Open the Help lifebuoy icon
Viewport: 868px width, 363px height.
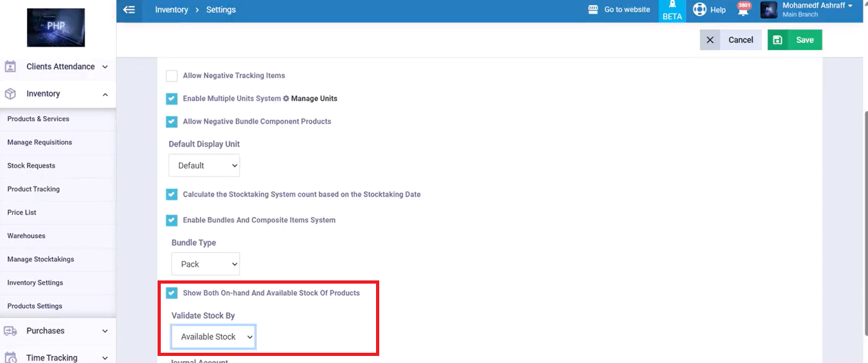[x=700, y=10]
